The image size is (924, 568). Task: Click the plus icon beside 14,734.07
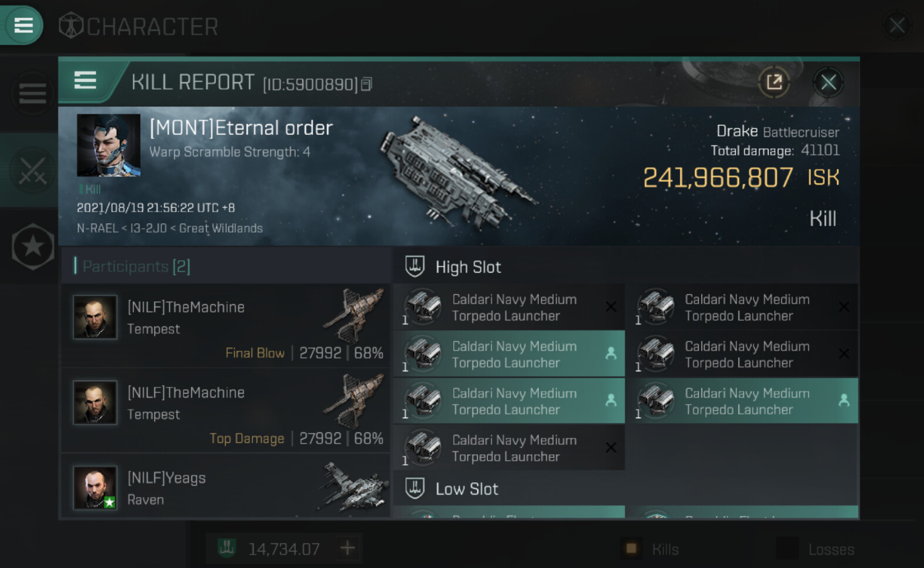point(348,549)
